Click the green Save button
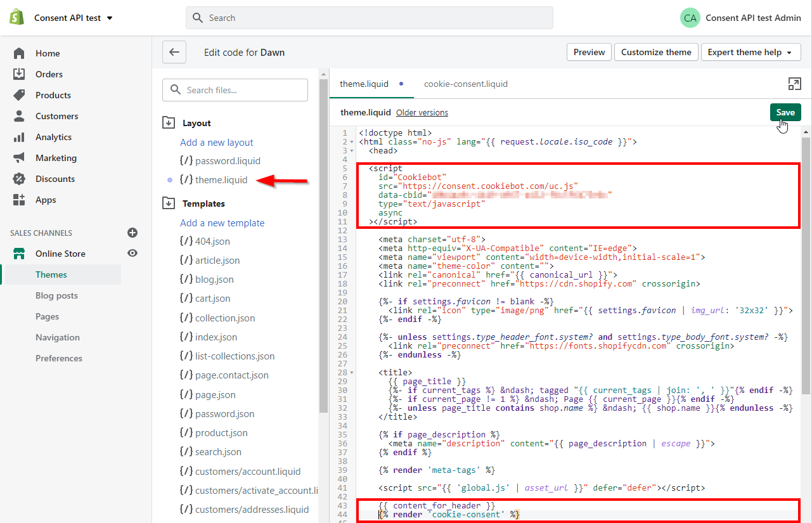Screen dimensions: 812x523 785,112
